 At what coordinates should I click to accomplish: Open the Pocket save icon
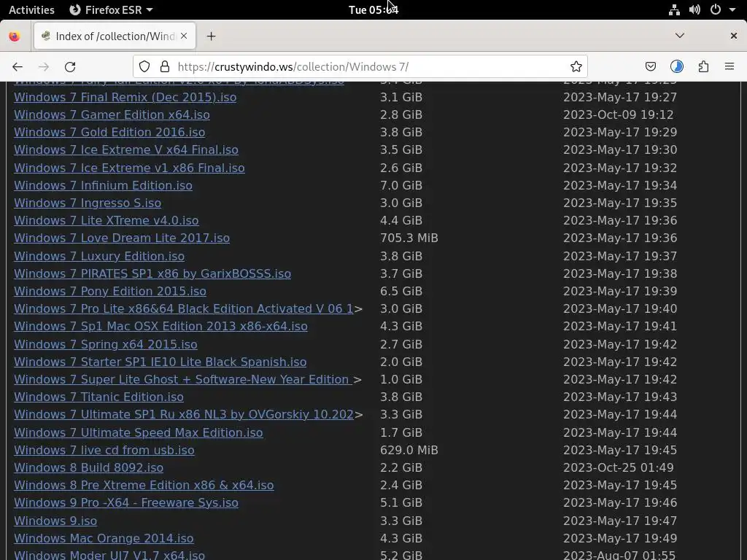point(651,66)
